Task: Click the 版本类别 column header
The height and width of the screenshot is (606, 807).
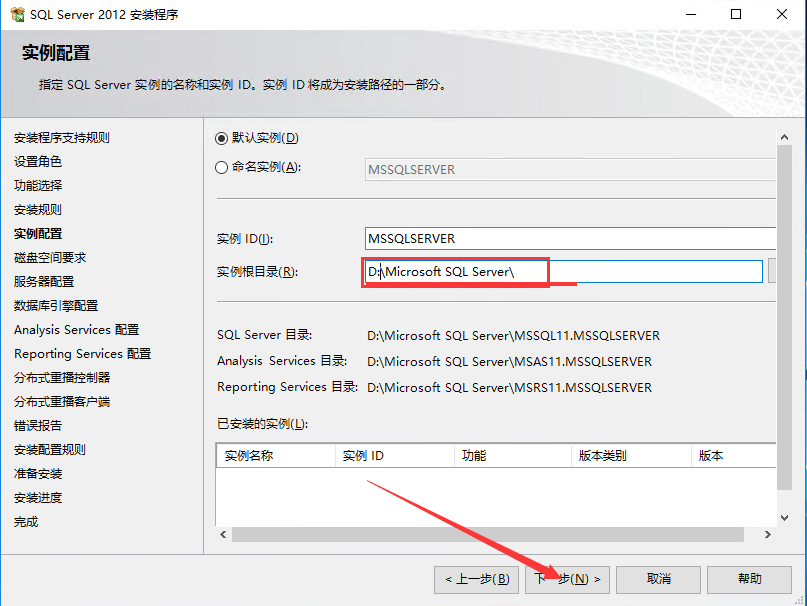Action: tap(631, 456)
